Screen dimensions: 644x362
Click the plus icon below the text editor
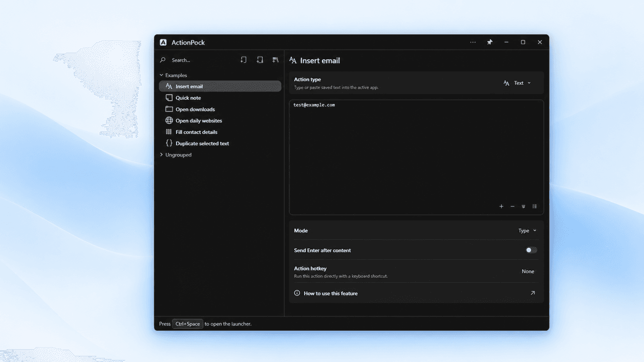(501, 207)
